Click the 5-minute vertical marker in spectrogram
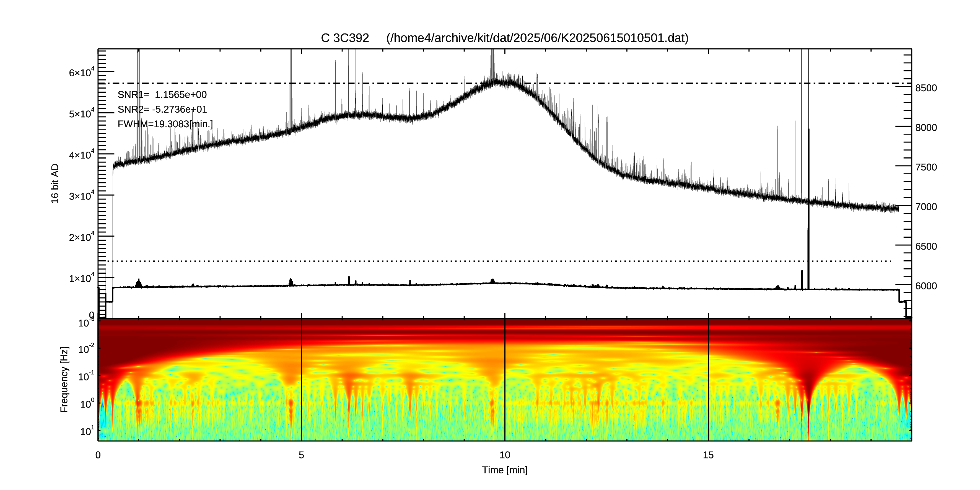The height and width of the screenshot is (490, 980). point(301,379)
